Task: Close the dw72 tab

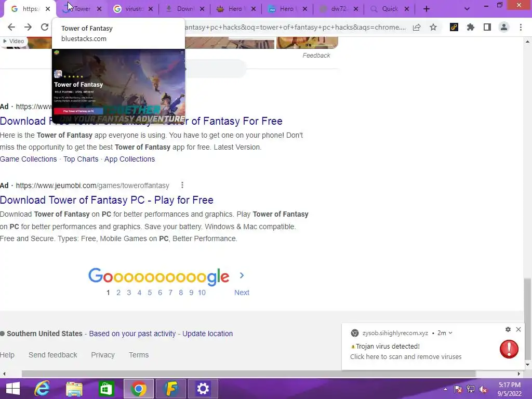Action: pos(355,9)
